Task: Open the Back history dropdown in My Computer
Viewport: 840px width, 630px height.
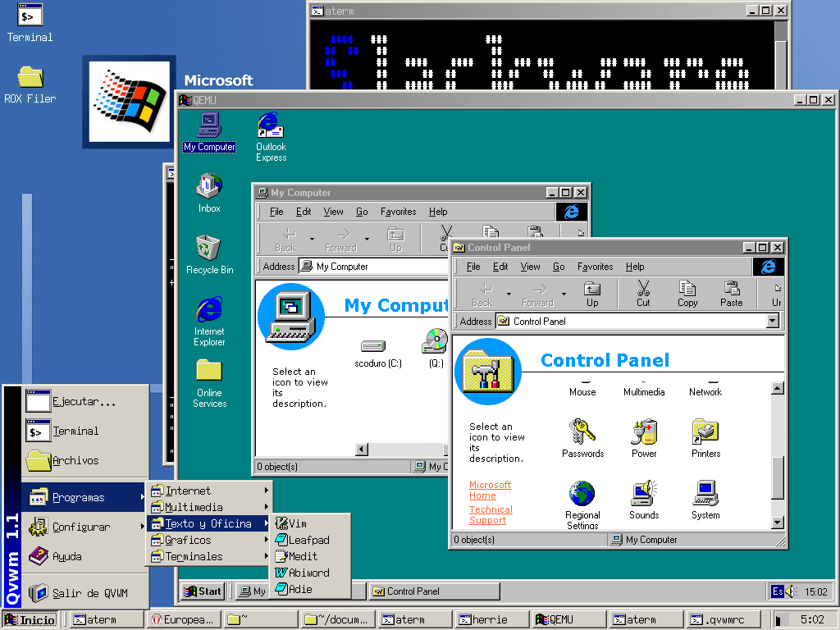Action: pos(312,239)
